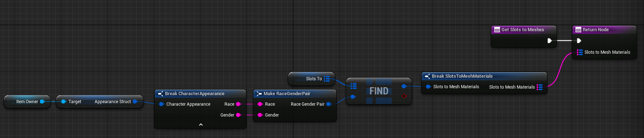
Task: Click Race output pin on Break CharacterAppearance
Action: 238,104
